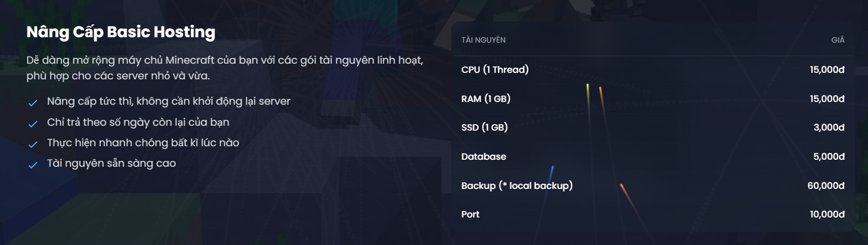Click the "Nâng Cấp Basic Hosting" heading
Viewport: 868px width, 245px height.
[121, 32]
